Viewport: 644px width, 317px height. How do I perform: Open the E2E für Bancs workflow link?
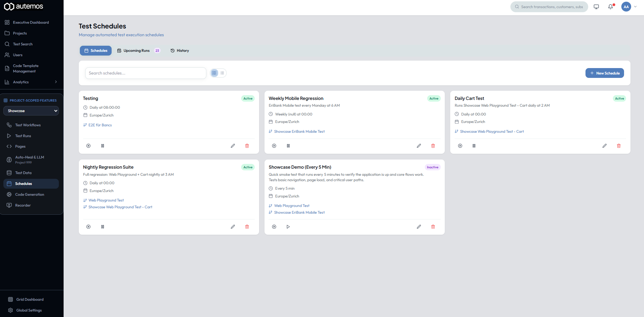(100, 125)
